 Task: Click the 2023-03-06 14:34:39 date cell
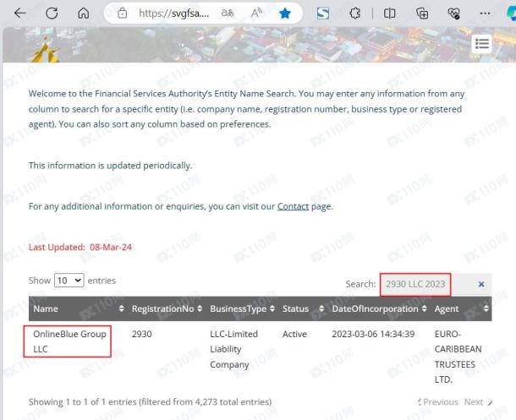coord(373,335)
